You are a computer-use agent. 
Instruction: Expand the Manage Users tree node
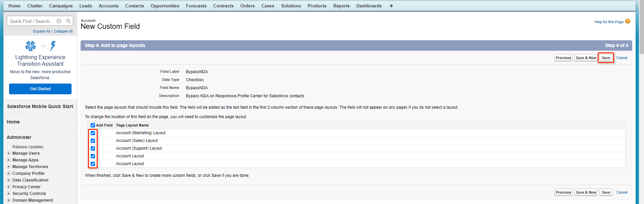[9, 153]
